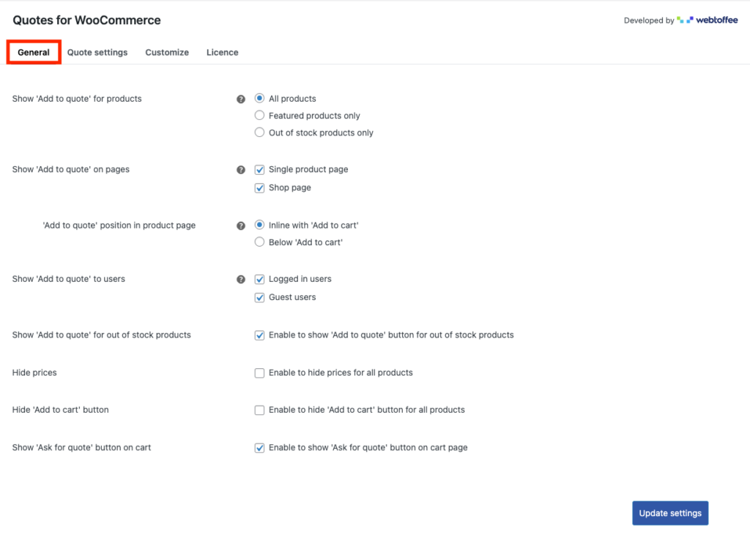The image size is (750, 560).
Task: Click the 'Developed by' text
Action: tap(649, 20)
